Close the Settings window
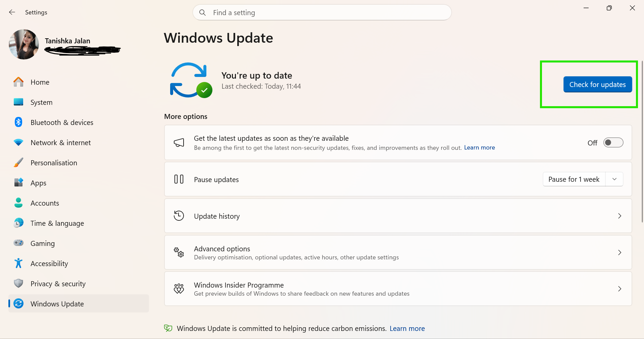 [x=632, y=8]
